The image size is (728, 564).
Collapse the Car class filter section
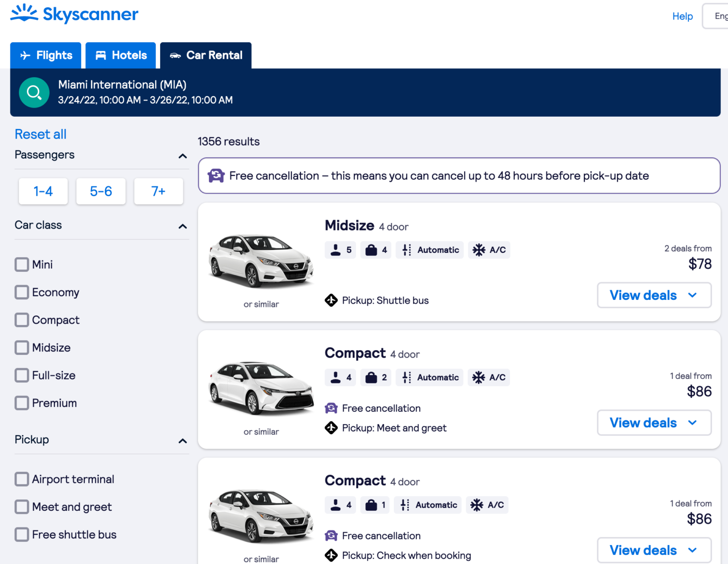pyautogui.click(x=182, y=226)
